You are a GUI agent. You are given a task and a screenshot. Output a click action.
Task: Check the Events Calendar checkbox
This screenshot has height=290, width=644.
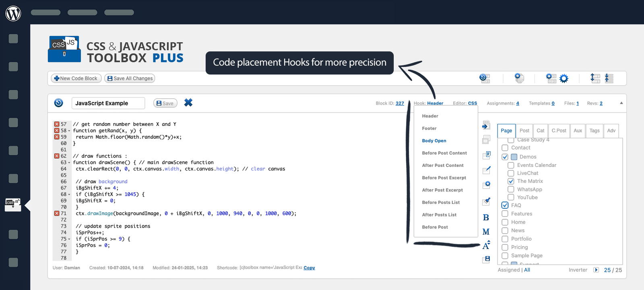point(511,165)
